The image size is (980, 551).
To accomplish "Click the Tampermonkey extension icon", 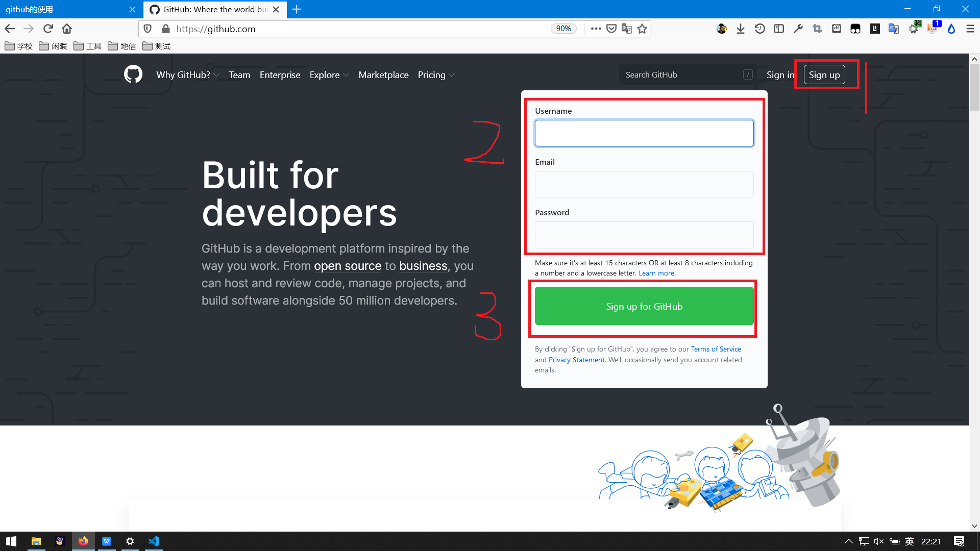I will click(855, 29).
